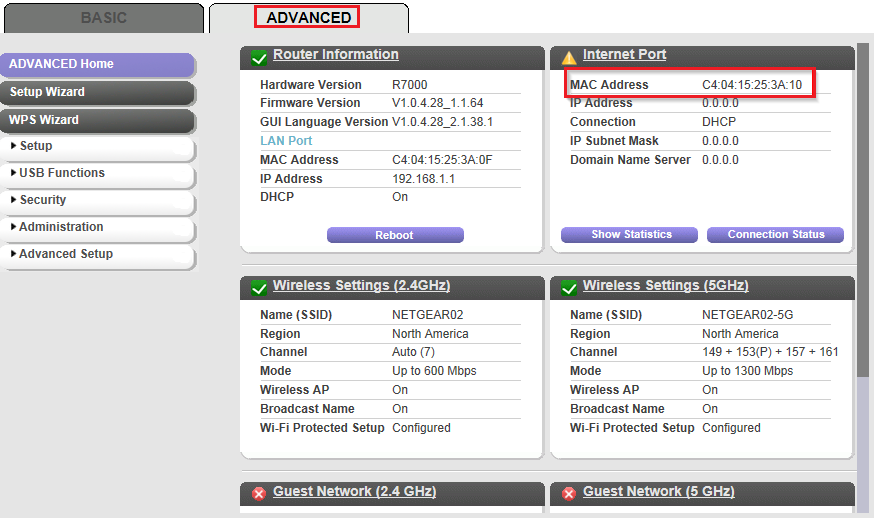Image resolution: width=874 pixels, height=518 pixels.
Task: Click the Connection Status button
Action: click(x=775, y=234)
